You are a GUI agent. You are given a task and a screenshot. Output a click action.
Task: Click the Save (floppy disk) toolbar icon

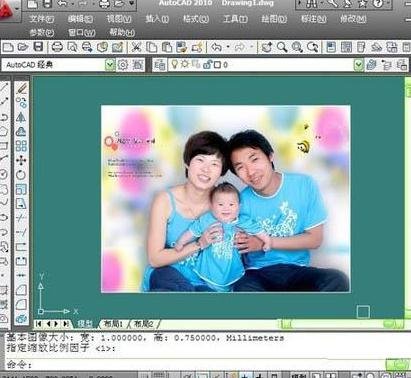[x=38, y=47]
